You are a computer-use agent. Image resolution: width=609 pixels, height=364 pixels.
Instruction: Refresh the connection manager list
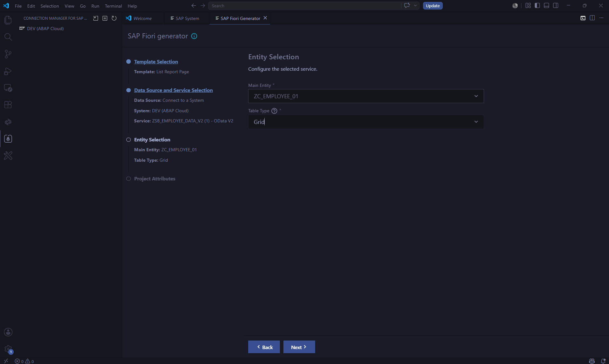coord(114,18)
